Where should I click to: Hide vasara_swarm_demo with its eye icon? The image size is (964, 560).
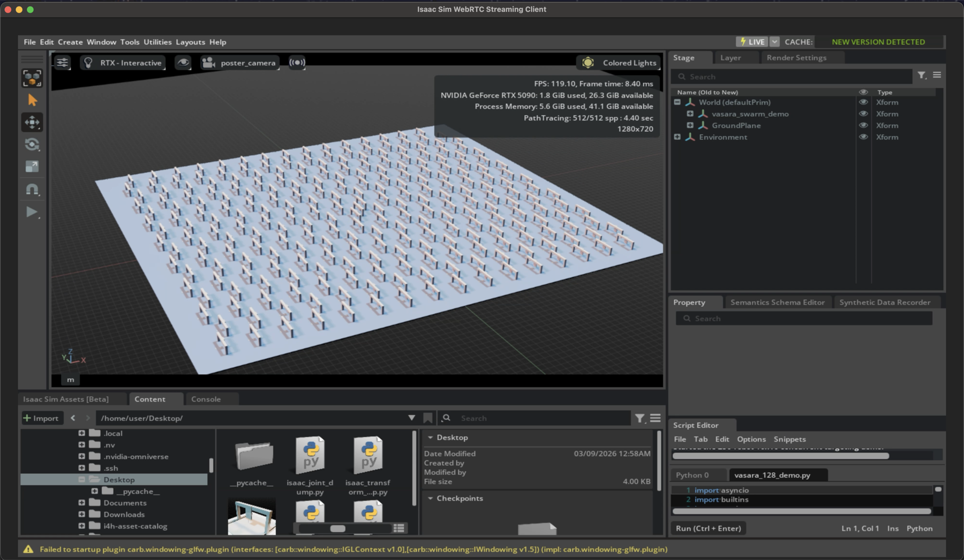(x=863, y=113)
